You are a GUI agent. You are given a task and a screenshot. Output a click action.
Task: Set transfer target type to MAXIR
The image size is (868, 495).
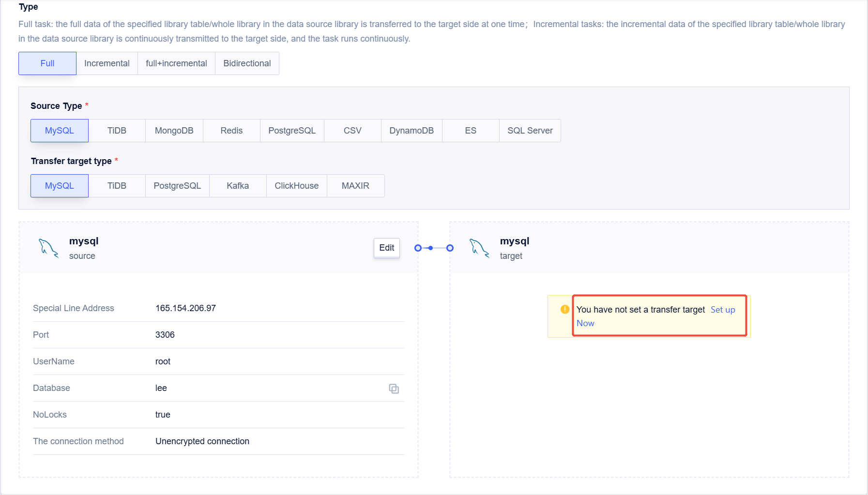point(355,186)
